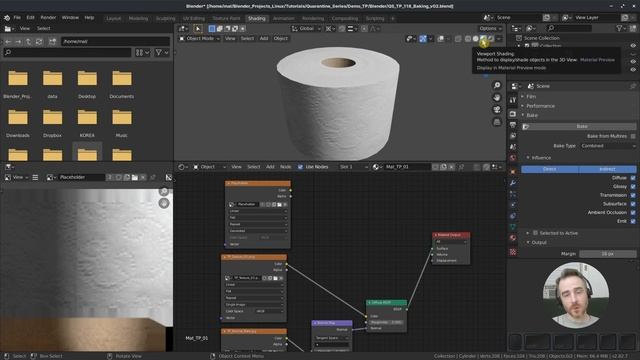
Task: Open image file in image editor header
Action: coord(135,178)
